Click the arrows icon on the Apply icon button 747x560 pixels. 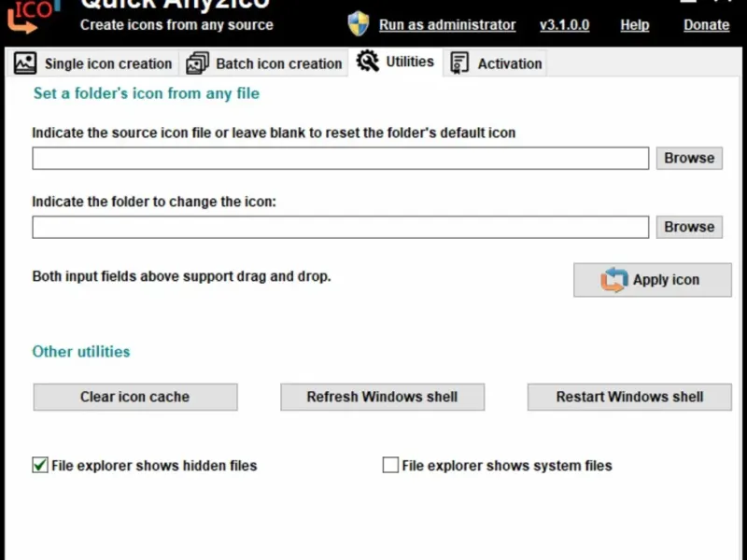(x=613, y=279)
